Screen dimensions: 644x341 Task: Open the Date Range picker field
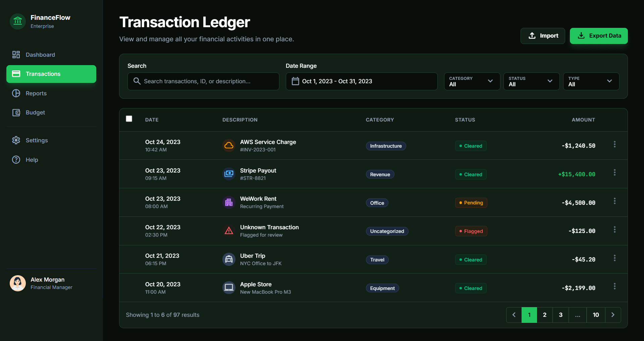tap(361, 81)
